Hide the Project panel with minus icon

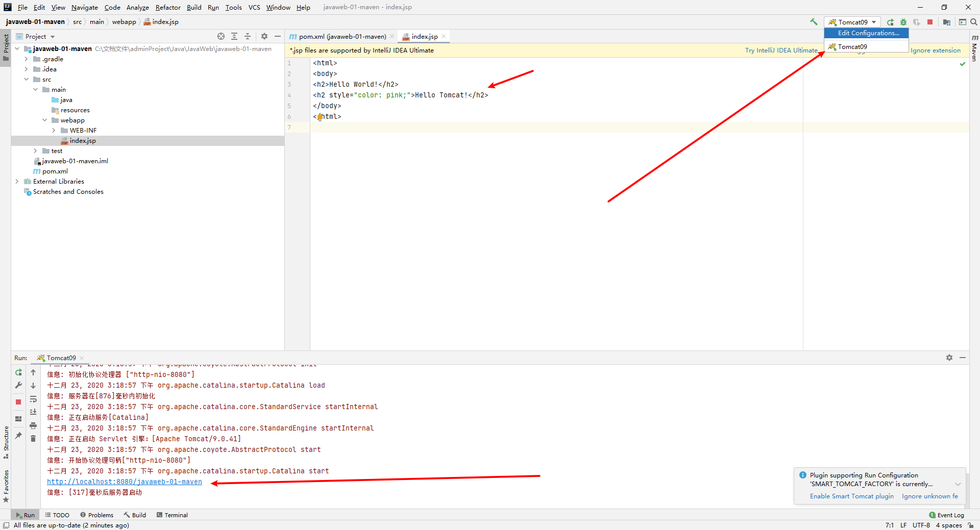click(278, 36)
